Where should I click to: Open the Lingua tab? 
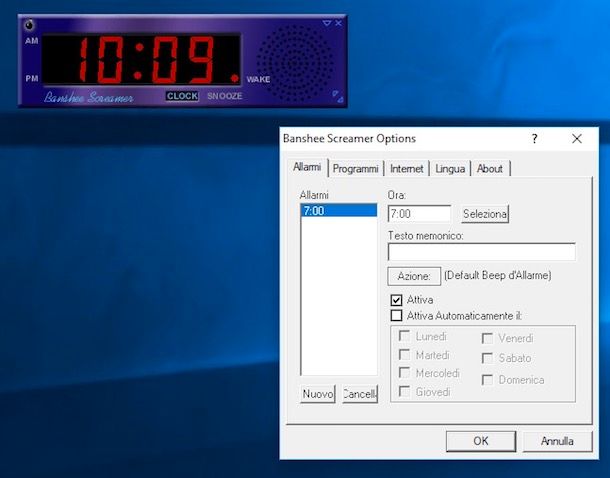coord(450,169)
